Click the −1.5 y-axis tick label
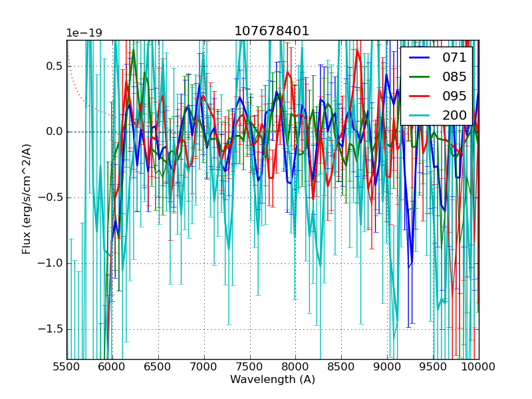The width and height of the screenshot is (532, 399). [51, 329]
